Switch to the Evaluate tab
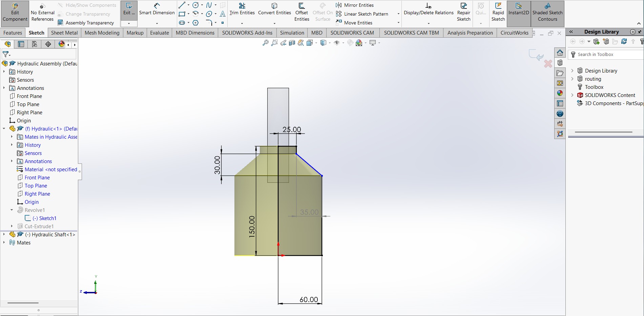Viewport: 644px width, 316px height. pos(159,33)
